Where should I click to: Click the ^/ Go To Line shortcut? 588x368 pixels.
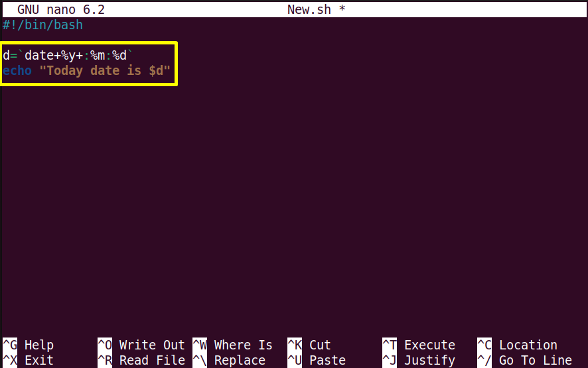(525, 360)
